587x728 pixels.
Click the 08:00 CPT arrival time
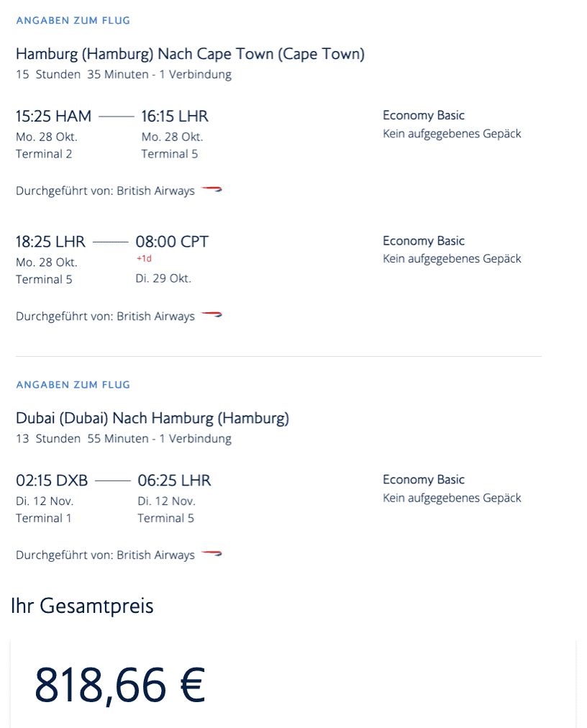[x=172, y=242]
